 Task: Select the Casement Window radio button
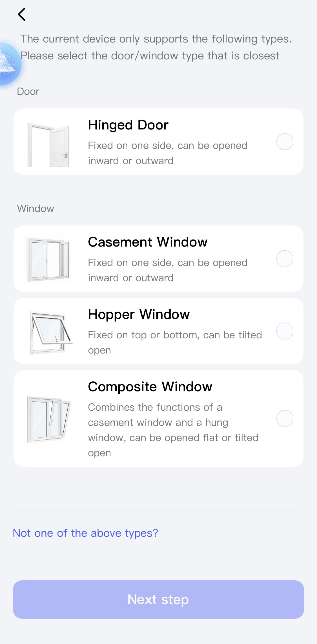pyautogui.click(x=285, y=259)
